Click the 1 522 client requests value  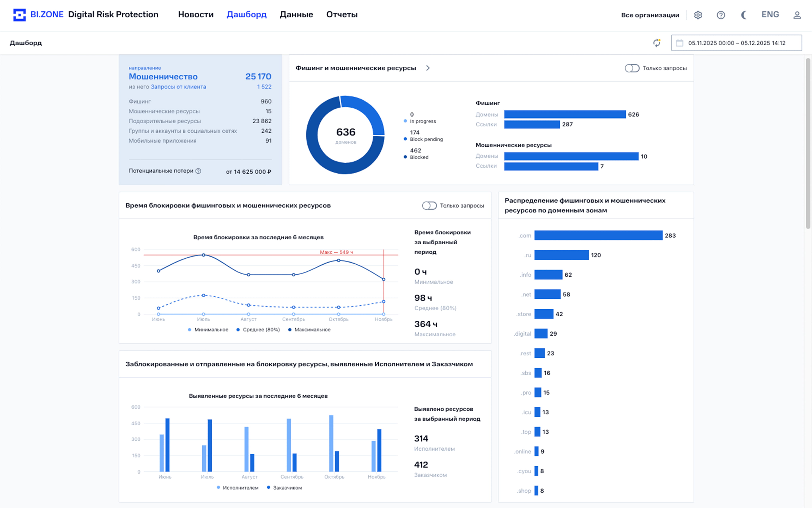[x=264, y=87]
